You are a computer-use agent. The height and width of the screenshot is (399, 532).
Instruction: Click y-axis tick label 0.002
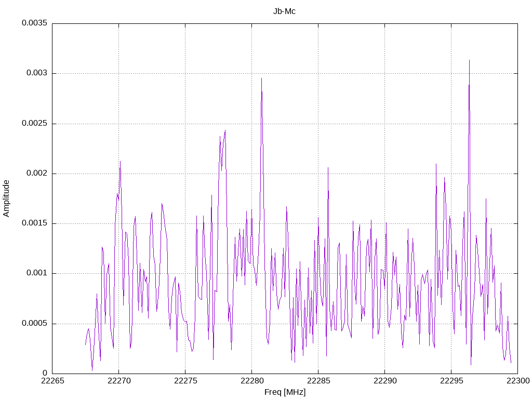(37, 174)
